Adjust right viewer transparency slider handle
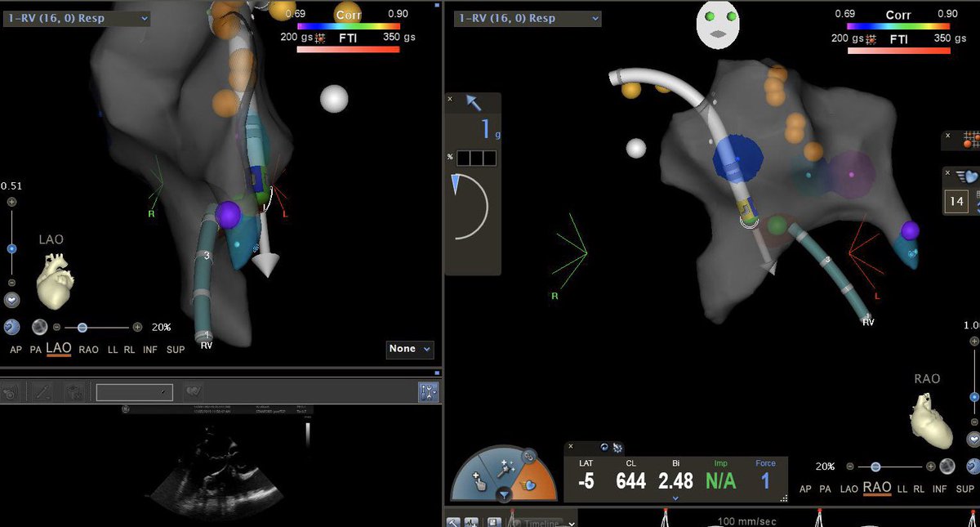Screen dimensions: 980x527 (x=875, y=467)
